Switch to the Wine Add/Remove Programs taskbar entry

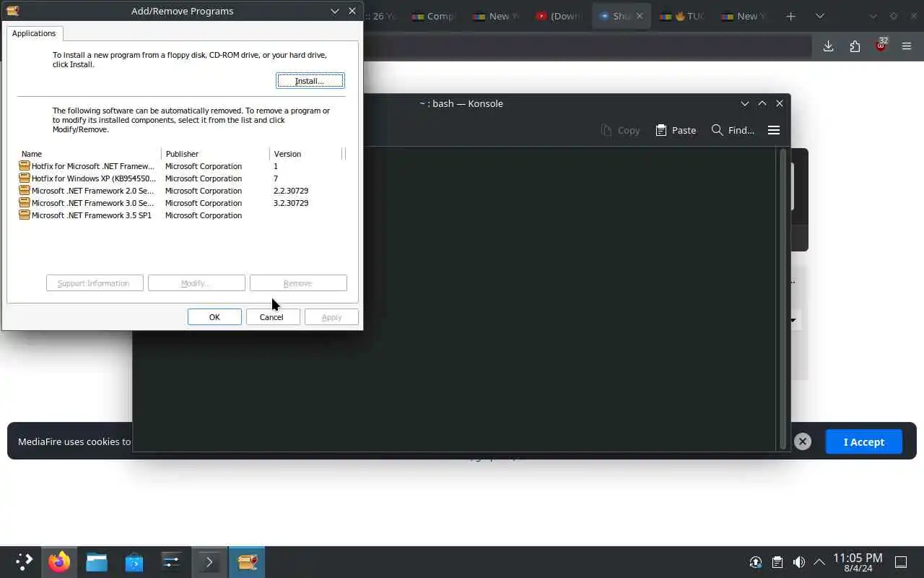click(247, 562)
